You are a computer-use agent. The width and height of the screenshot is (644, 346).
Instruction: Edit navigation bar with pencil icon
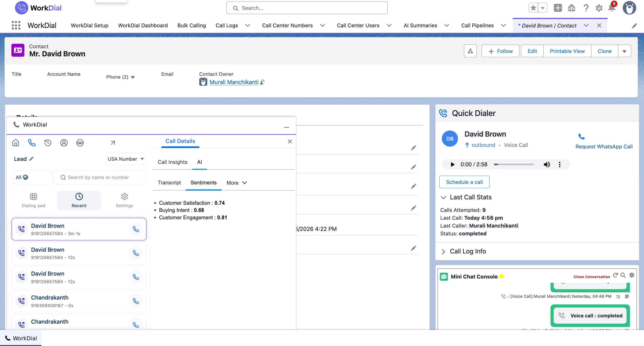click(x=634, y=26)
